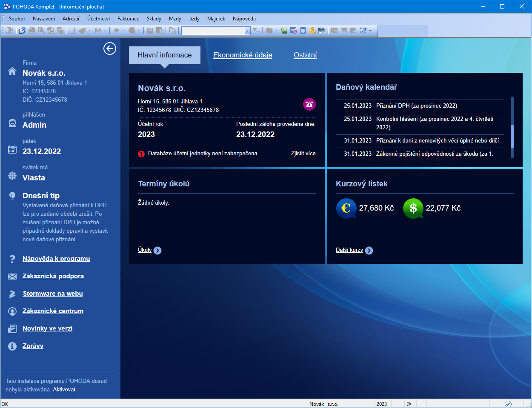The height and width of the screenshot is (408, 532).
Task: Expand the dropdown arrow beside the help pointer
Action: (x=370, y=30)
